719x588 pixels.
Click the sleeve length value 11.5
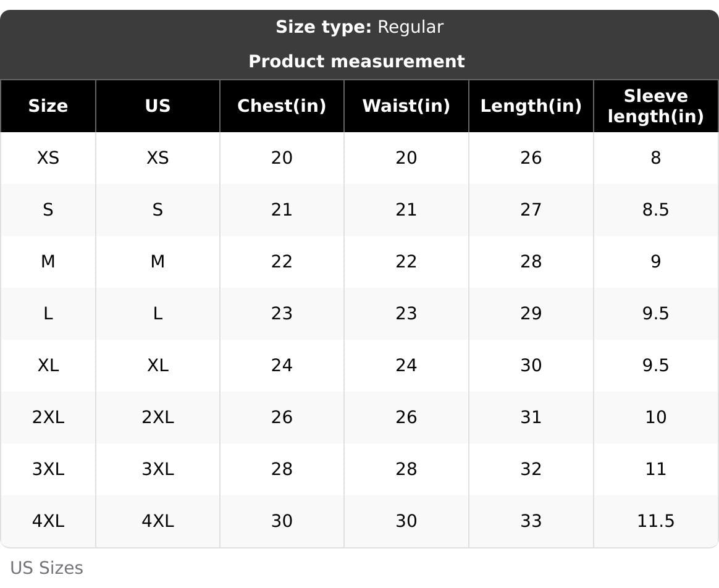tap(656, 521)
